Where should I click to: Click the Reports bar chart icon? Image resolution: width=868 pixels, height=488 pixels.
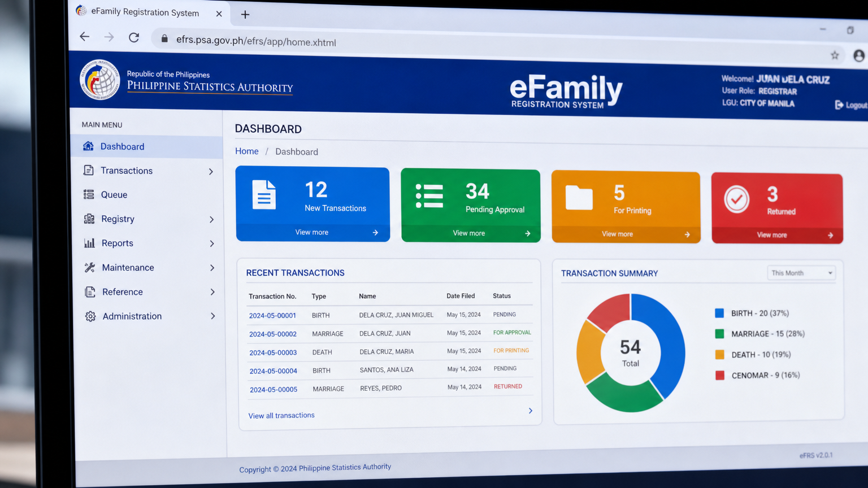(x=89, y=243)
